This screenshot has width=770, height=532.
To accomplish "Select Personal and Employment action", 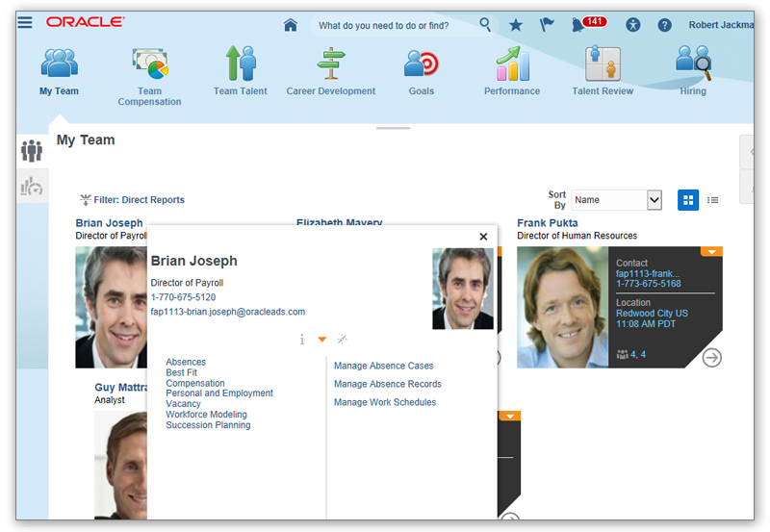I will tap(219, 393).
